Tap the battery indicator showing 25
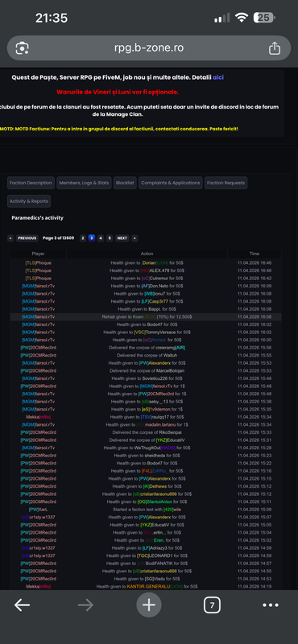The height and width of the screenshot is (644, 298). (264, 18)
